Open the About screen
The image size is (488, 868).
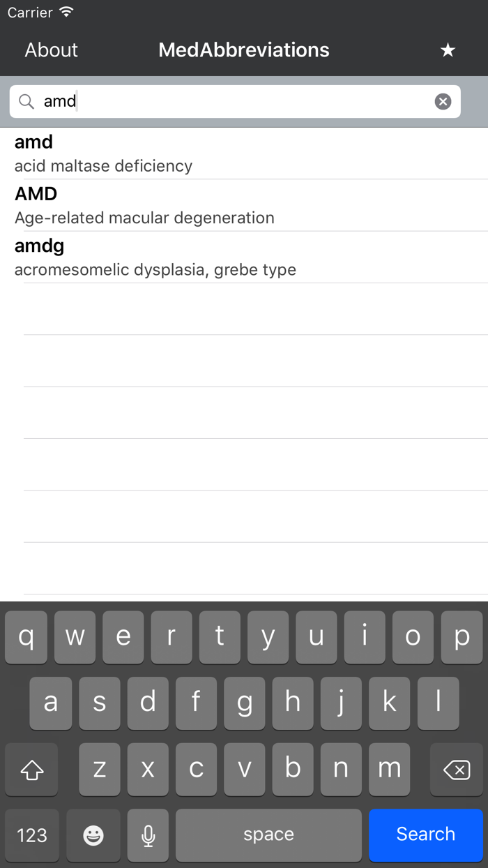click(x=50, y=50)
